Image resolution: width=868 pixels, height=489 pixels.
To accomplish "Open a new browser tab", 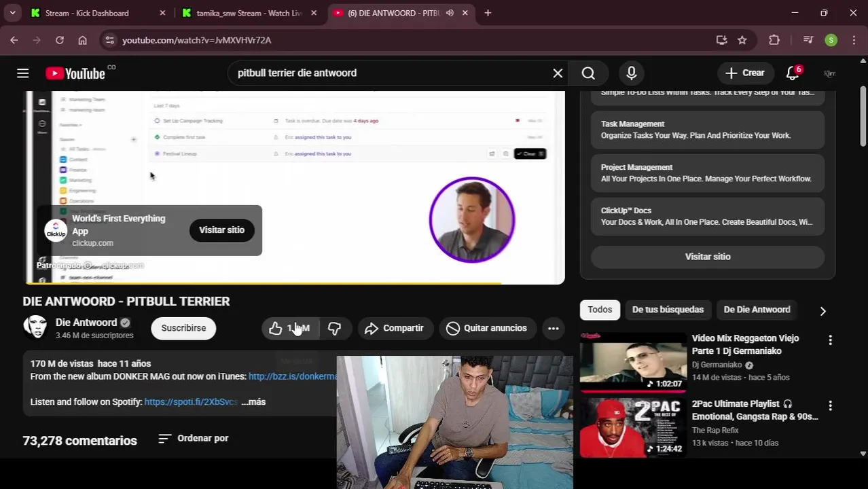I will [488, 13].
